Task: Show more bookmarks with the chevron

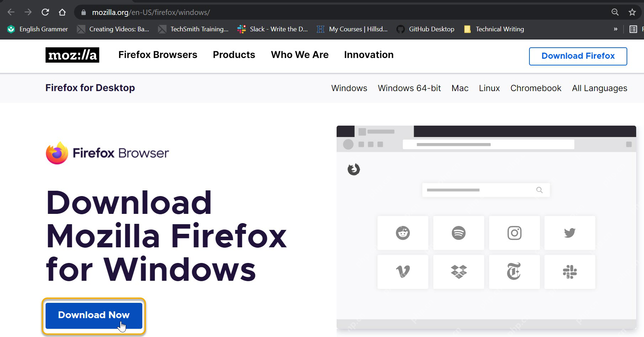Action: 616,29
